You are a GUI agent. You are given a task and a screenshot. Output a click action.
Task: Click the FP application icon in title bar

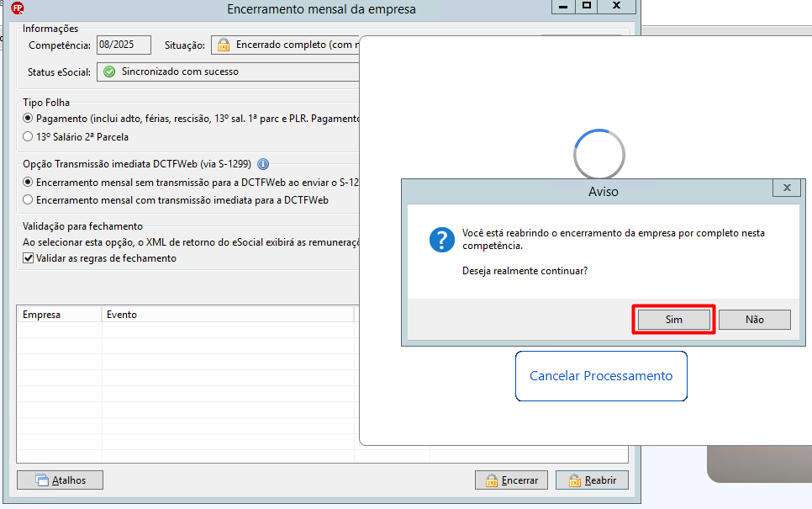point(17,8)
